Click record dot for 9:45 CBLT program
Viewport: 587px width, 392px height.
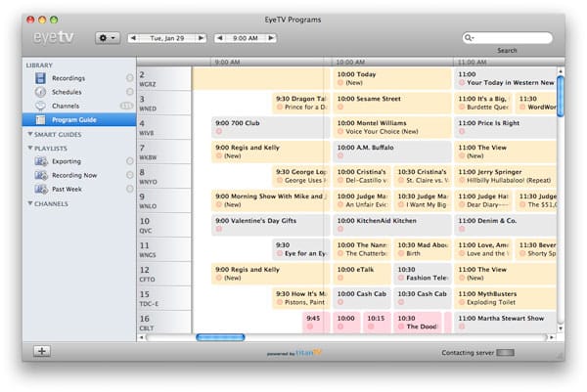pyautogui.click(x=310, y=327)
